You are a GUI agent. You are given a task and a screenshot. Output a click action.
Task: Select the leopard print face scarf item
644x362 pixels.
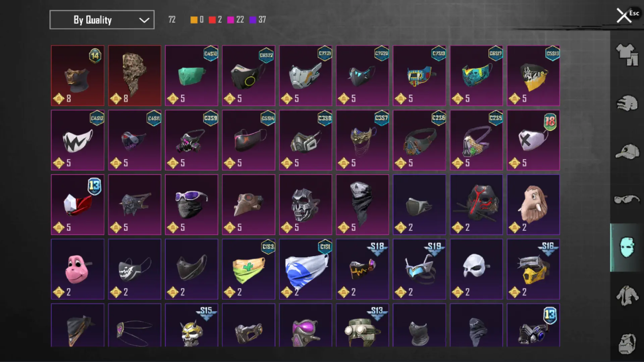pyautogui.click(x=135, y=76)
